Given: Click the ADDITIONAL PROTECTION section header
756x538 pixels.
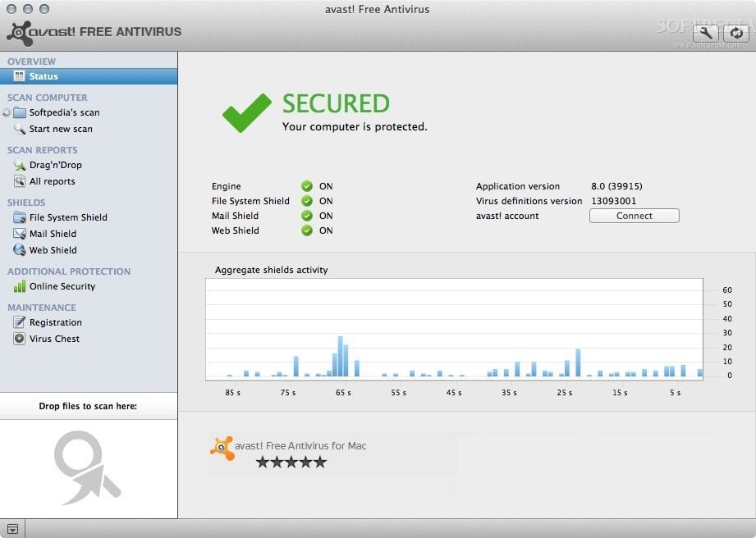Looking at the screenshot, I should click(x=69, y=271).
